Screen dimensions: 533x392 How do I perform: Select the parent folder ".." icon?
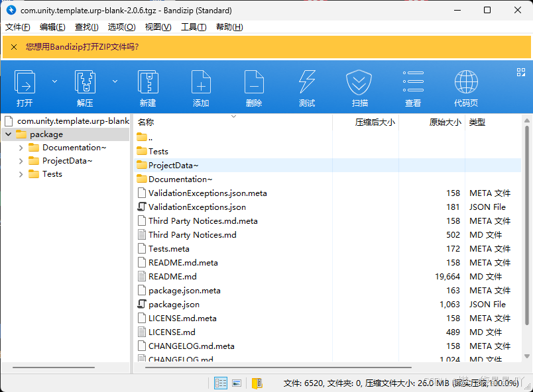pyautogui.click(x=142, y=137)
